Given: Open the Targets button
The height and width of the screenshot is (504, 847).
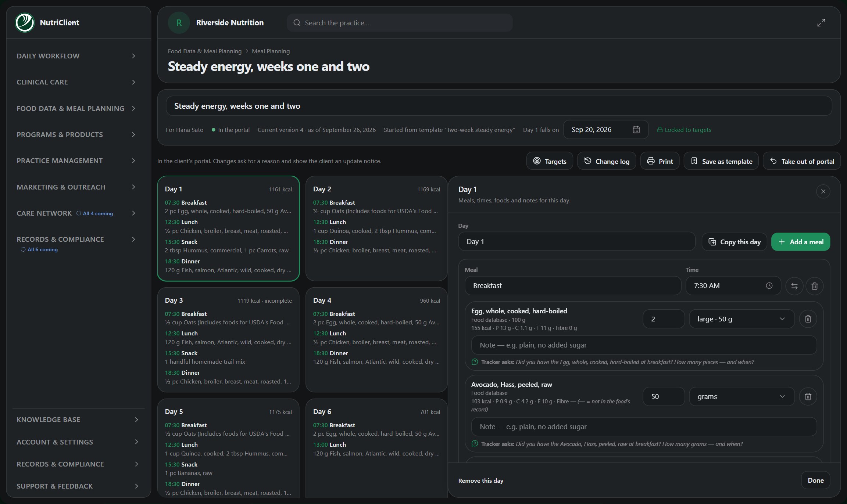Looking at the screenshot, I should [x=550, y=161].
